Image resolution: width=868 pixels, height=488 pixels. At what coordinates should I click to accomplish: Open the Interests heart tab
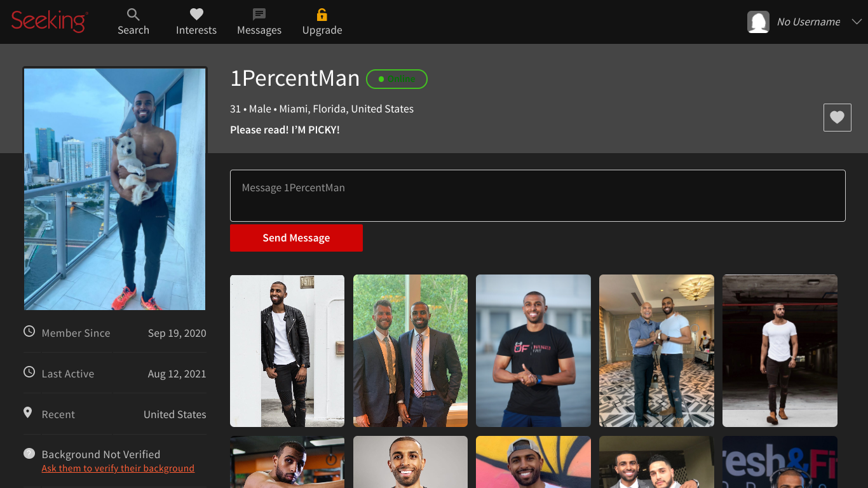(196, 22)
